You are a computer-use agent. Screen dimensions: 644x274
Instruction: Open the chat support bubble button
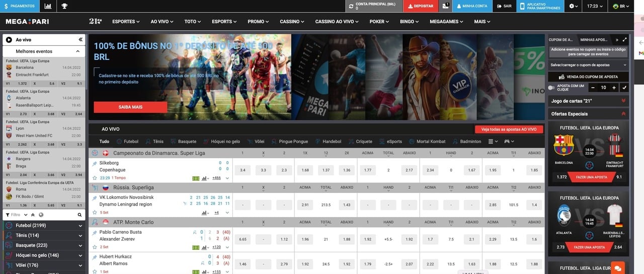click(617, 268)
